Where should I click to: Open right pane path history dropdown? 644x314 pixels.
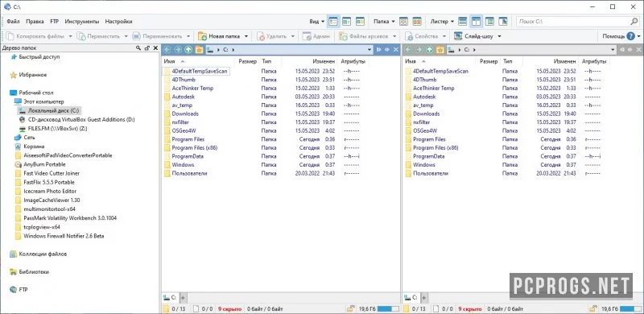click(613, 50)
